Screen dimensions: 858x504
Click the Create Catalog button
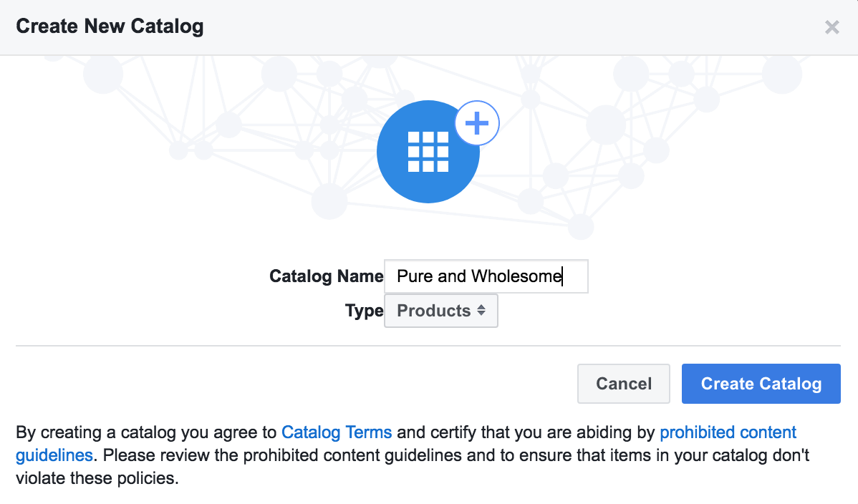tap(761, 384)
